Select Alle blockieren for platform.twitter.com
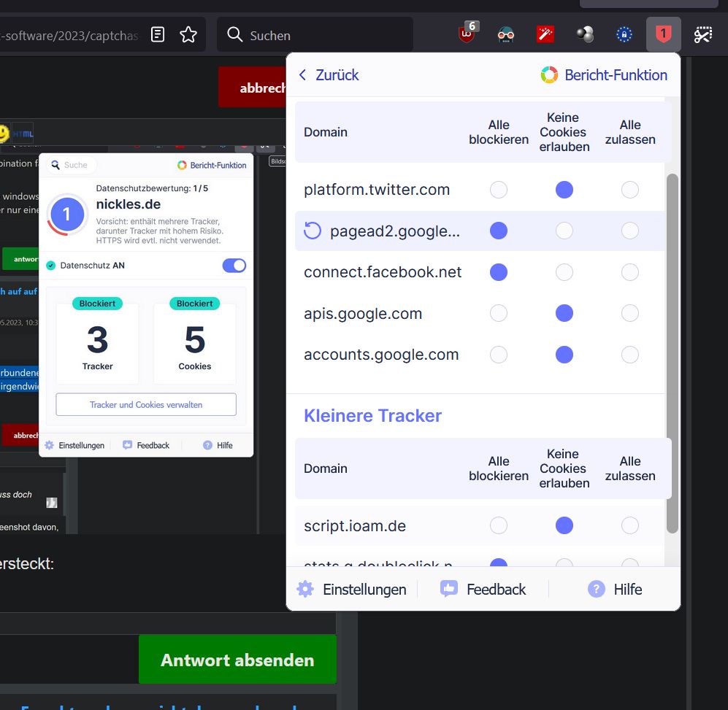 499,190
